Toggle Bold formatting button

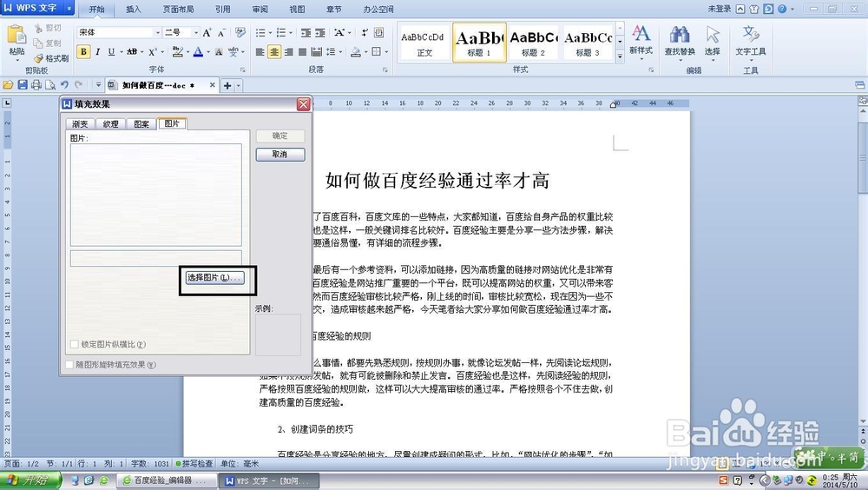pos(83,51)
